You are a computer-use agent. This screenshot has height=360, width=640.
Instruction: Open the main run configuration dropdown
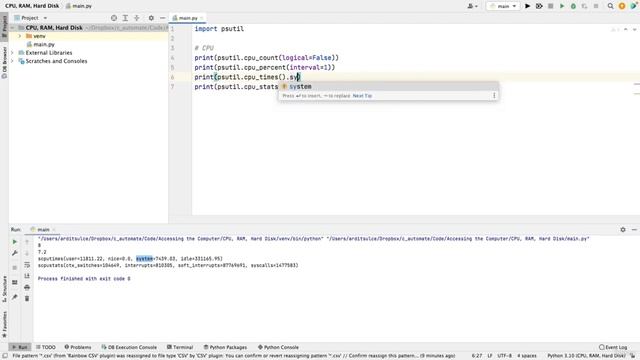[503, 6]
